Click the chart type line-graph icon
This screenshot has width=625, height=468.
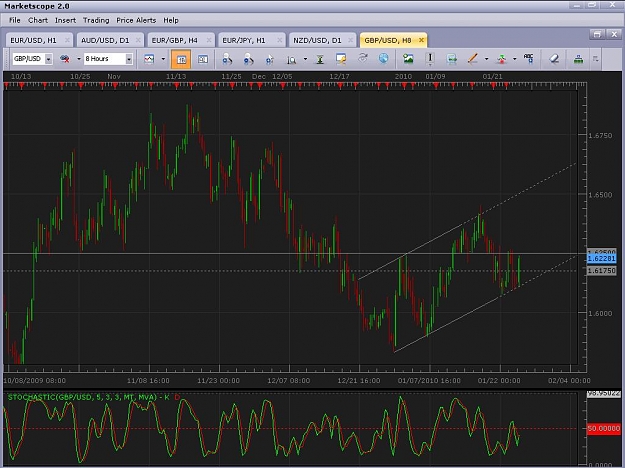[x=149, y=59]
